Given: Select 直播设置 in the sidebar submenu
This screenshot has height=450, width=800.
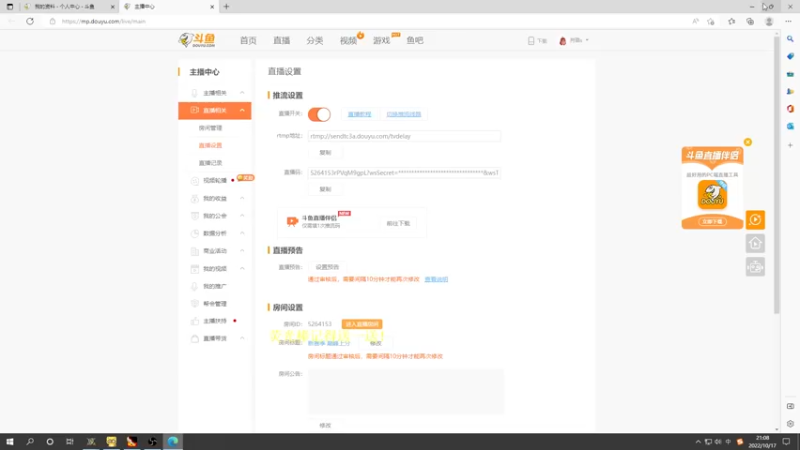Looking at the screenshot, I should point(210,145).
